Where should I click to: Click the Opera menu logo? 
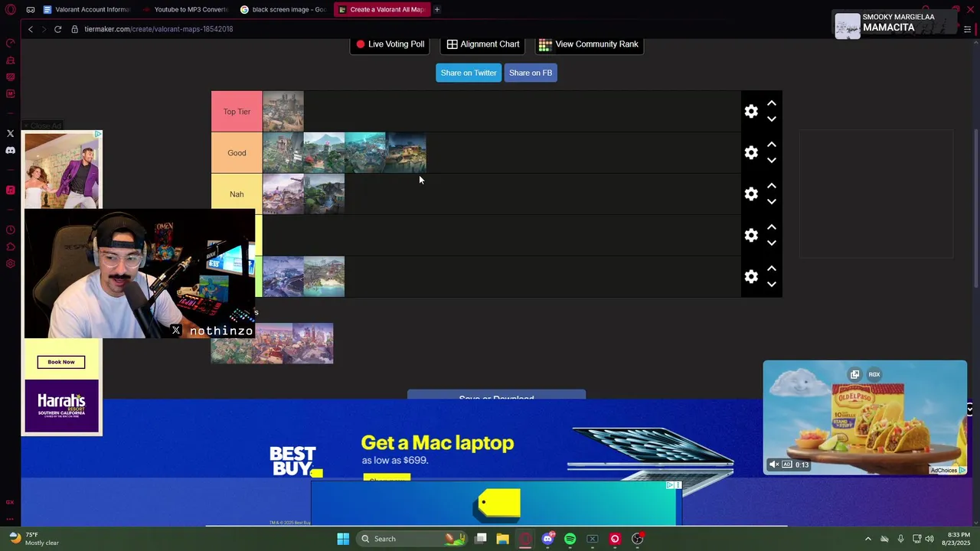click(x=10, y=9)
